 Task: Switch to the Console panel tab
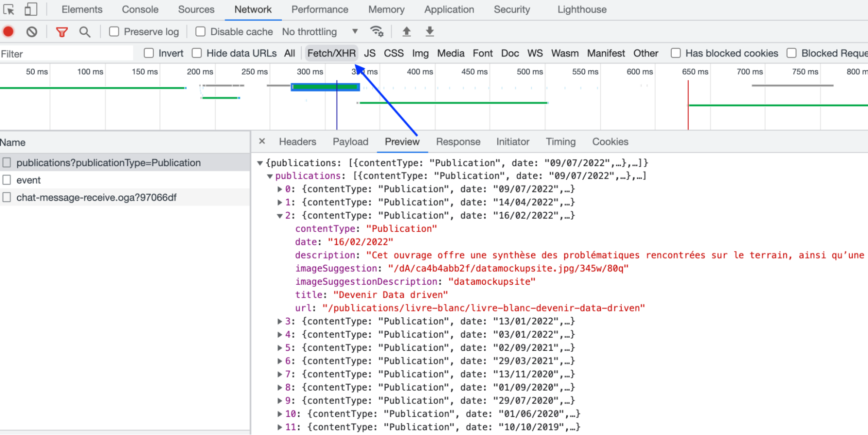click(x=140, y=10)
